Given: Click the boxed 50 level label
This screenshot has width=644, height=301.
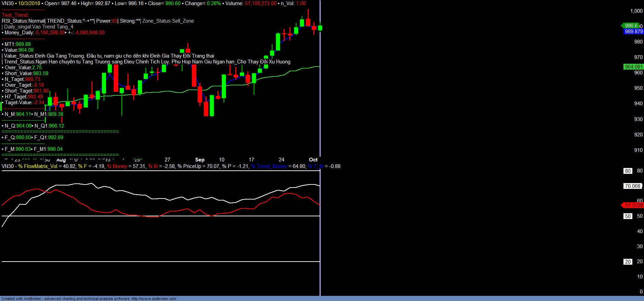Looking at the screenshot, I should click(x=628, y=216).
